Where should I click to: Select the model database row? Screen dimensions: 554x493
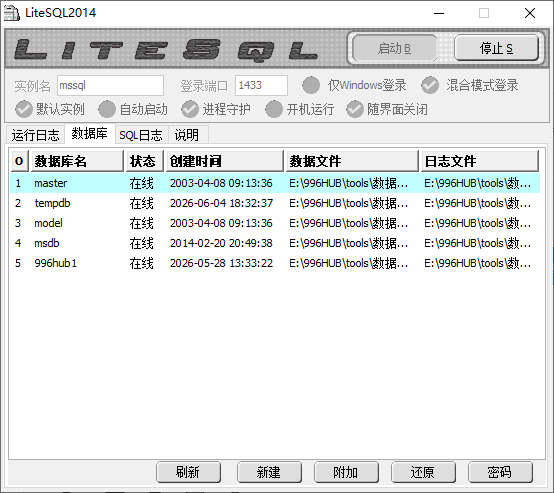coord(275,223)
